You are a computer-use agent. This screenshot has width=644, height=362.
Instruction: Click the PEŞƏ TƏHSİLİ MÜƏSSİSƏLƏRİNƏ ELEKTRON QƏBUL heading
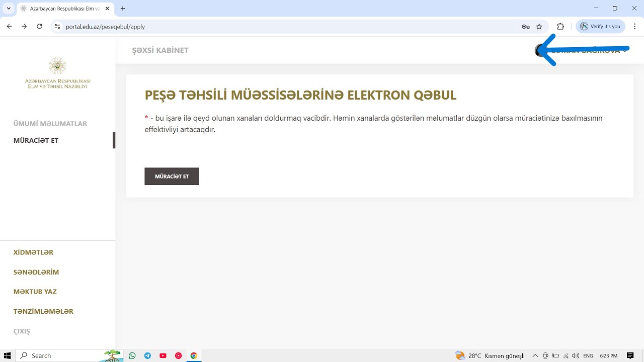pos(300,95)
